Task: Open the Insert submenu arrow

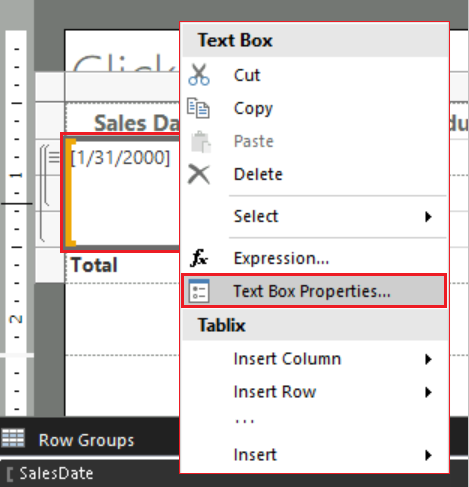Action: 429,455
